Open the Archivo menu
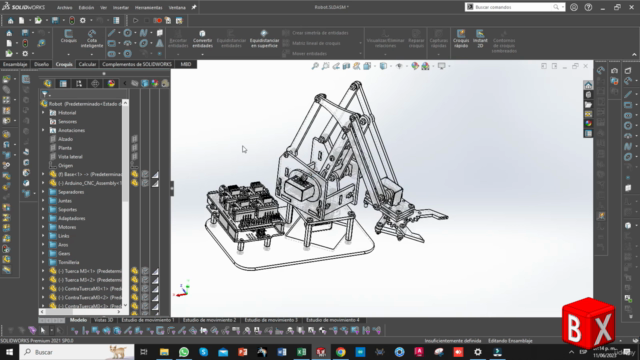The width and height of the screenshot is (640, 360). [64, 7]
